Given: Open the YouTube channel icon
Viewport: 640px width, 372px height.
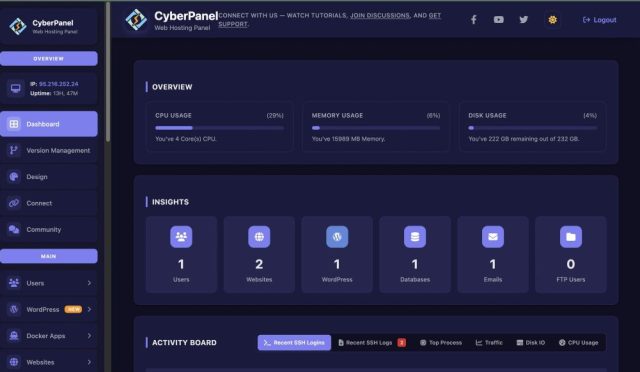Looking at the screenshot, I should pos(498,20).
